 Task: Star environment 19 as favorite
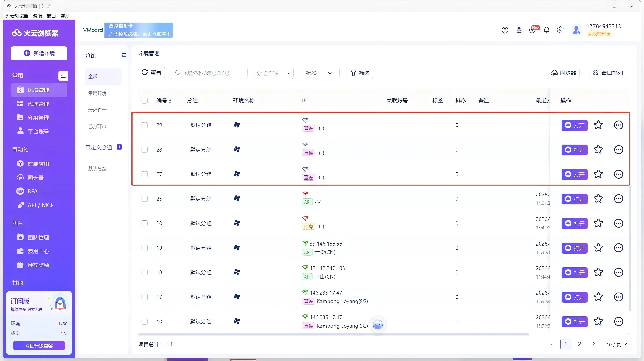point(598,248)
